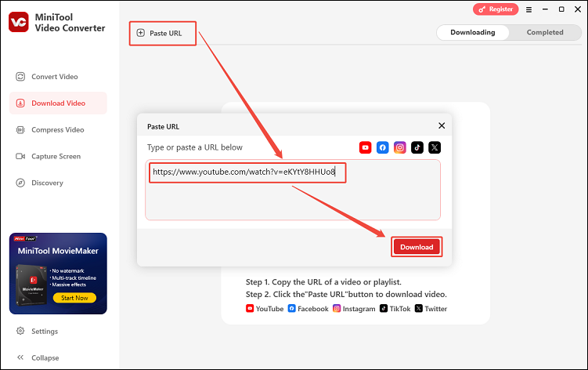
Task: Open the Discovery page
Action: [39, 183]
